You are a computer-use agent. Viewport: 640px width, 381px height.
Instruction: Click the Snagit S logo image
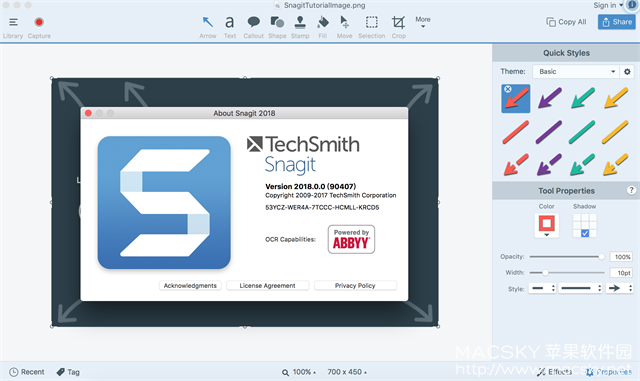click(x=164, y=203)
